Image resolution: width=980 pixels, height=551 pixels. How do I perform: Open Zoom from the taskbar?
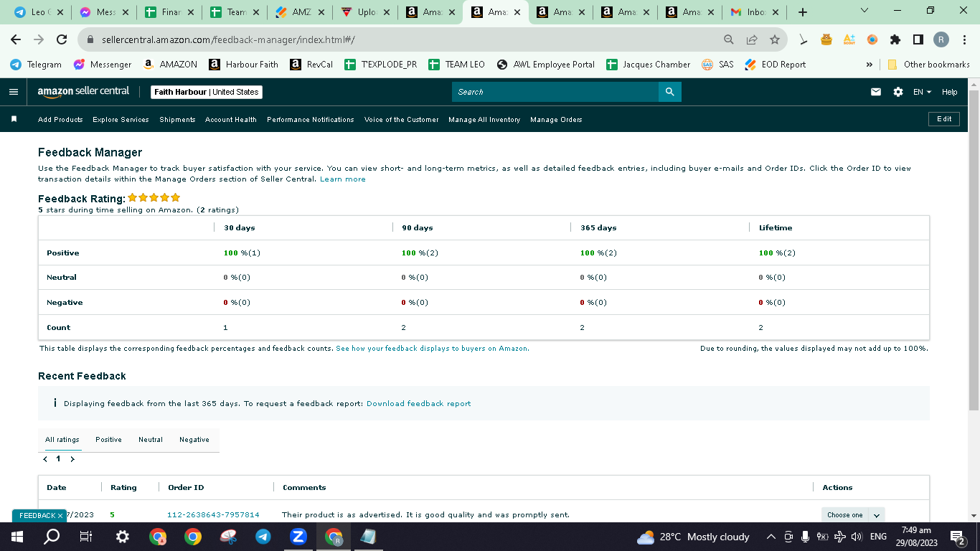(x=298, y=536)
